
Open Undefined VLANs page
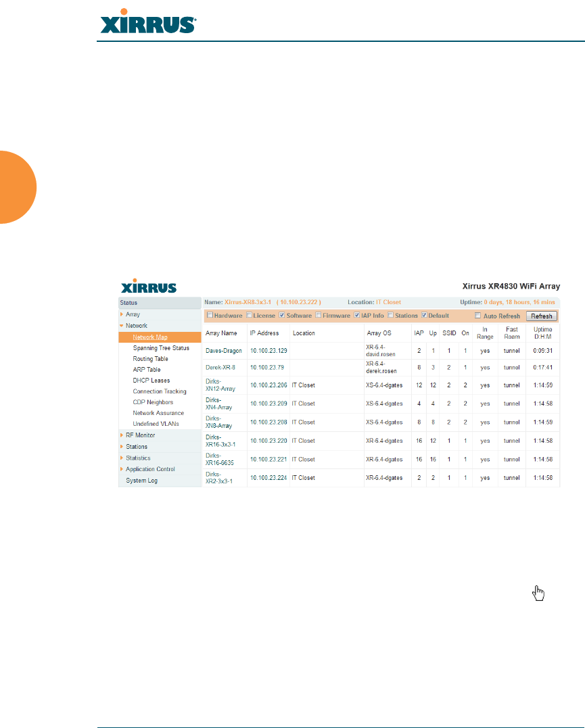click(156, 424)
